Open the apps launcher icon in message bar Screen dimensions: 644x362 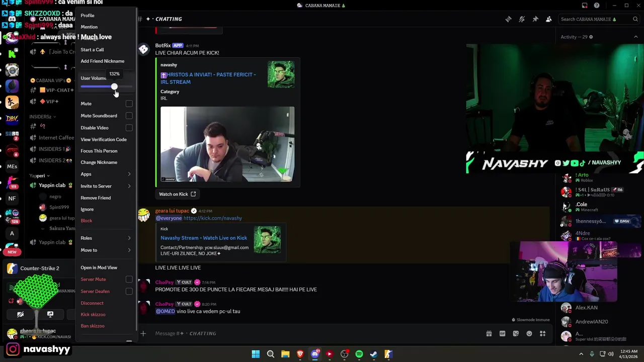click(543, 333)
